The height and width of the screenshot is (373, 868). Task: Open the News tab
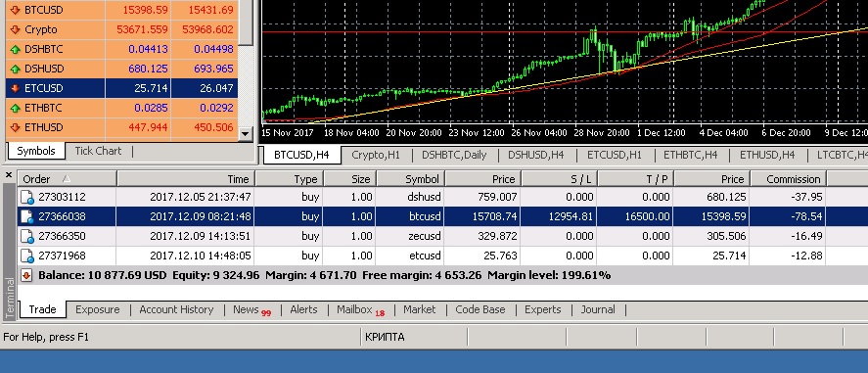coord(251,310)
